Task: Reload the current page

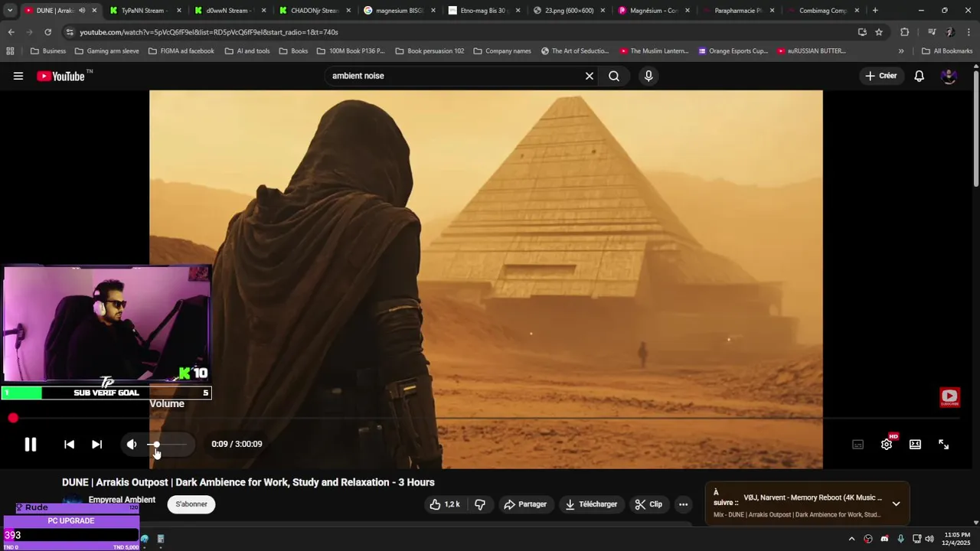Action: coord(47,32)
